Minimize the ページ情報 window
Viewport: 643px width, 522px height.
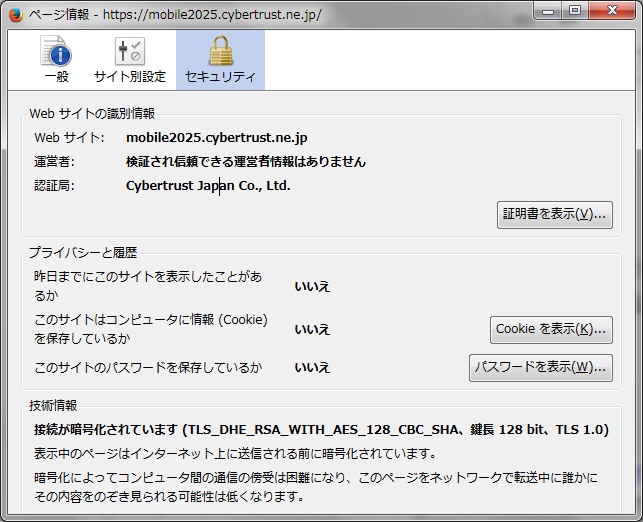coord(548,11)
